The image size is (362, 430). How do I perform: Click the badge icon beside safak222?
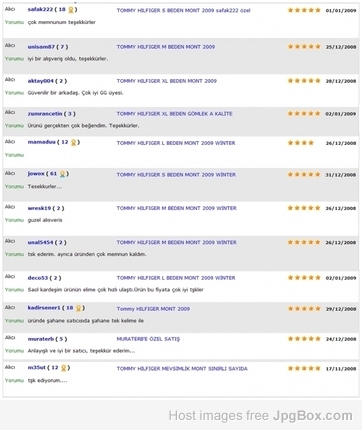[71, 10]
